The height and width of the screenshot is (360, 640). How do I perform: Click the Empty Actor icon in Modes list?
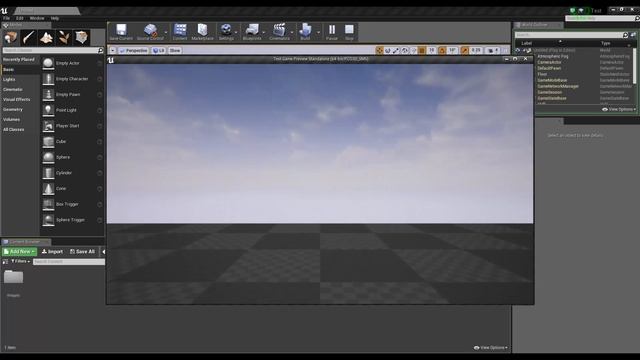coord(48,63)
